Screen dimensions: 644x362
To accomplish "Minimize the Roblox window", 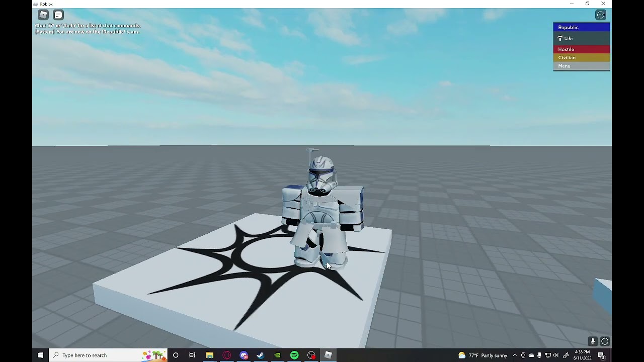I will coord(572,4).
